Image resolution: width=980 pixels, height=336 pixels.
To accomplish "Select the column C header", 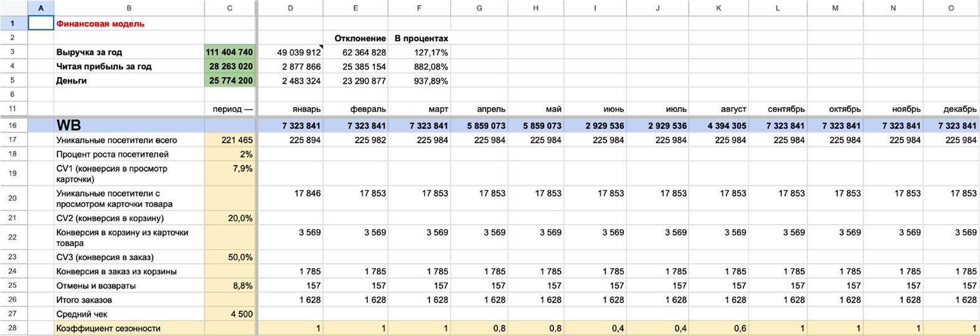I will tap(230, 8).
